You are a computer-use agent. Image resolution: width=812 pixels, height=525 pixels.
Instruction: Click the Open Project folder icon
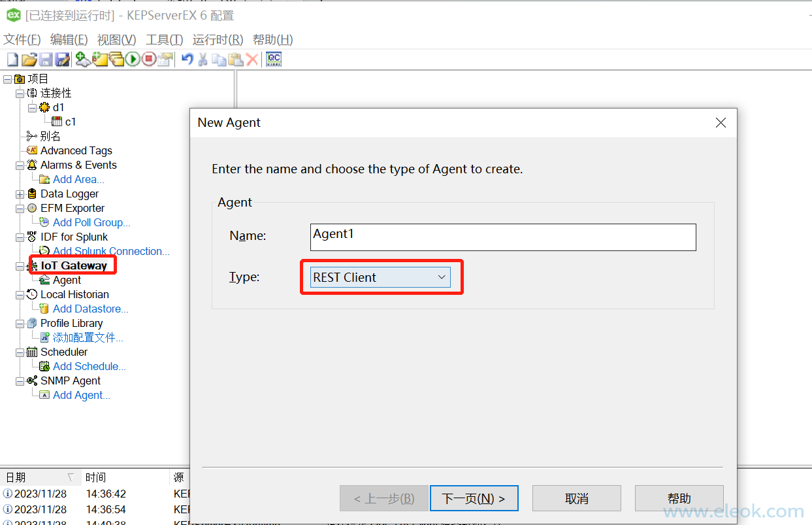point(29,60)
